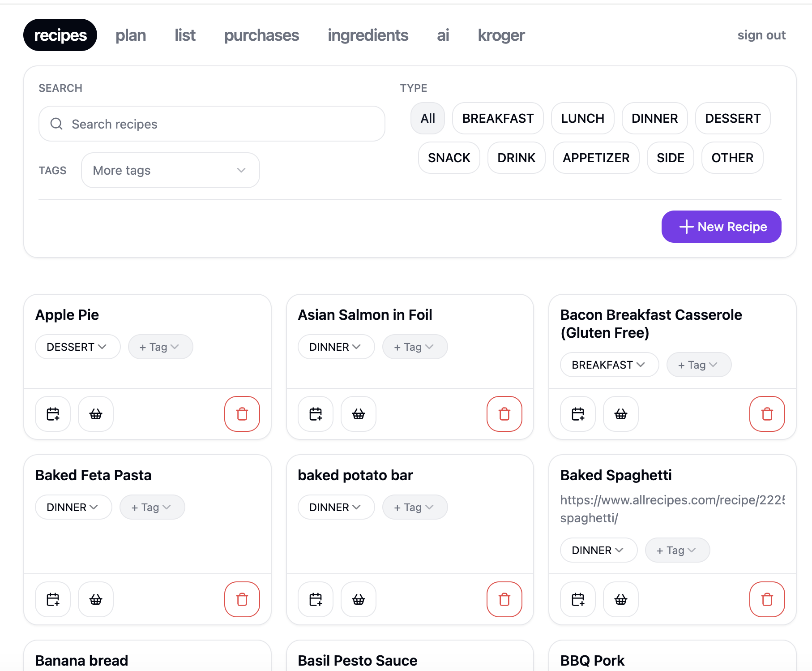This screenshot has width=812, height=671.
Task: Select the DINNER type filter
Action: tap(654, 118)
